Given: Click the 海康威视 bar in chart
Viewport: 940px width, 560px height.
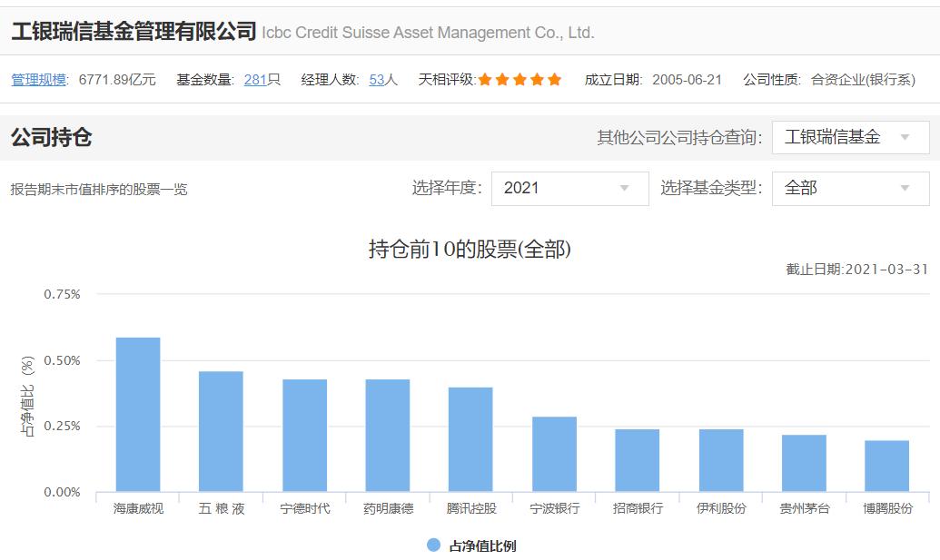Looking at the screenshot, I should point(138,415).
